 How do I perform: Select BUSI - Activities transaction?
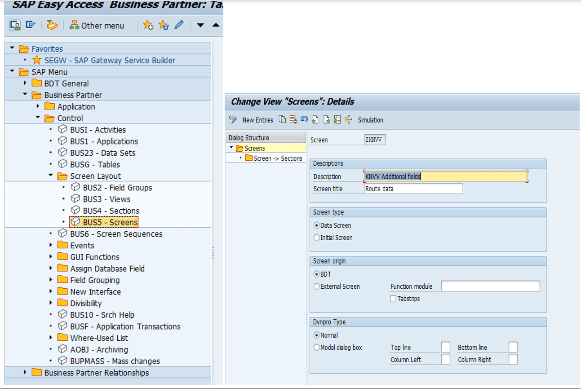[x=98, y=129]
